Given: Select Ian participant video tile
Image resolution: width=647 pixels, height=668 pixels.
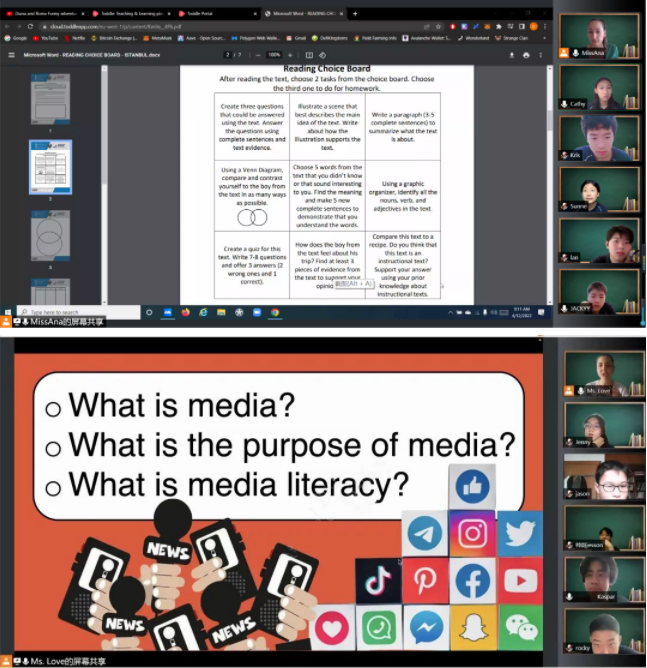Looking at the screenshot, I should pyautogui.click(x=599, y=241).
